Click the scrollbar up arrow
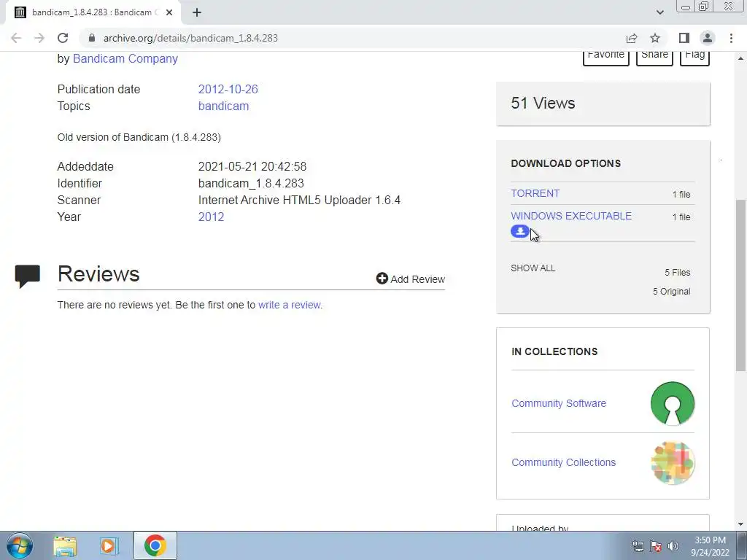 tap(741, 58)
